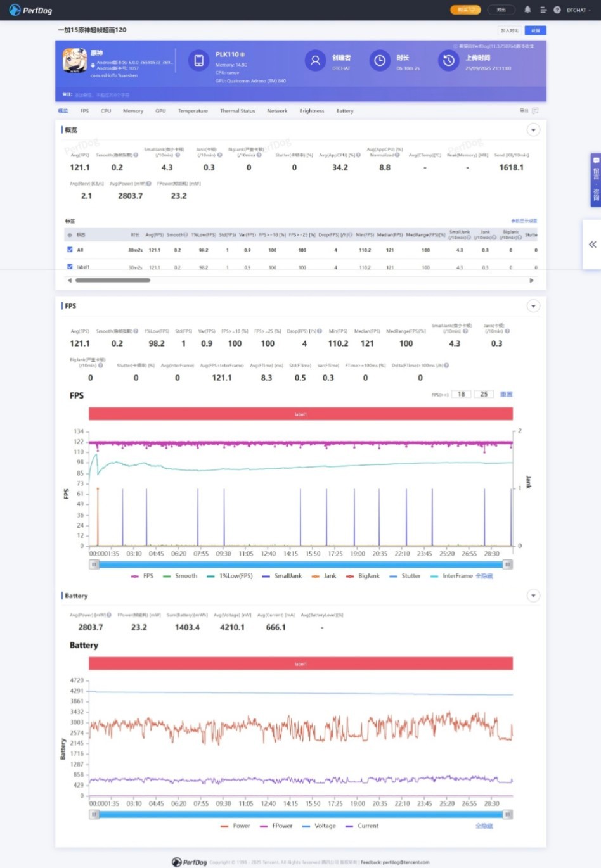This screenshot has height=868, width=601.
Task: Collapse the Battery section
Action: tap(533, 596)
